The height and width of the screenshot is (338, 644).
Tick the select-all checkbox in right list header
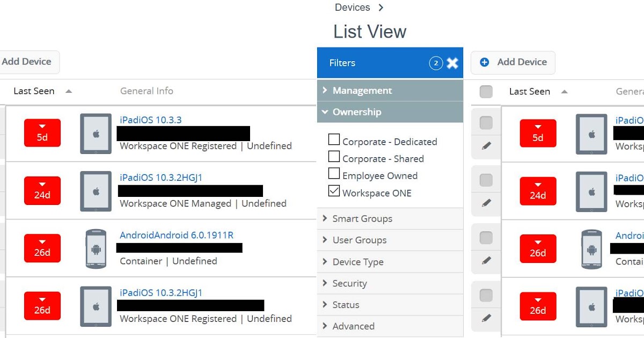[x=486, y=92]
